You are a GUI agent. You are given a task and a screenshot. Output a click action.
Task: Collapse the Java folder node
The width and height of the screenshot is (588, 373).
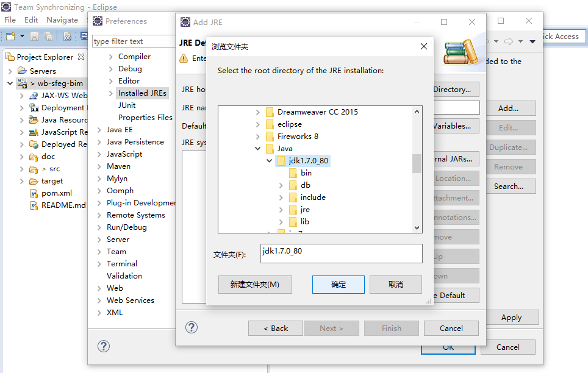click(x=257, y=149)
